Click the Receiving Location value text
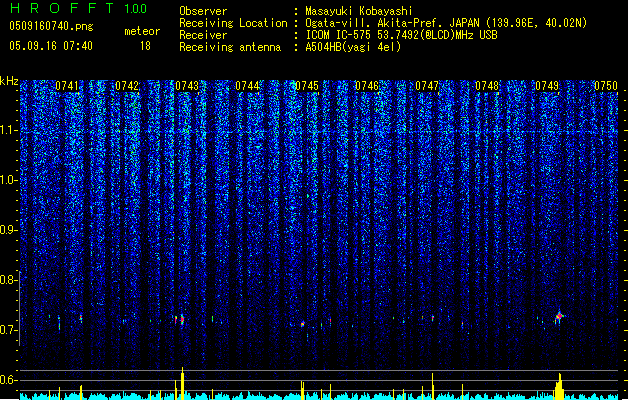The width and height of the screenshot is (629, 400). [x=446, y=23]
